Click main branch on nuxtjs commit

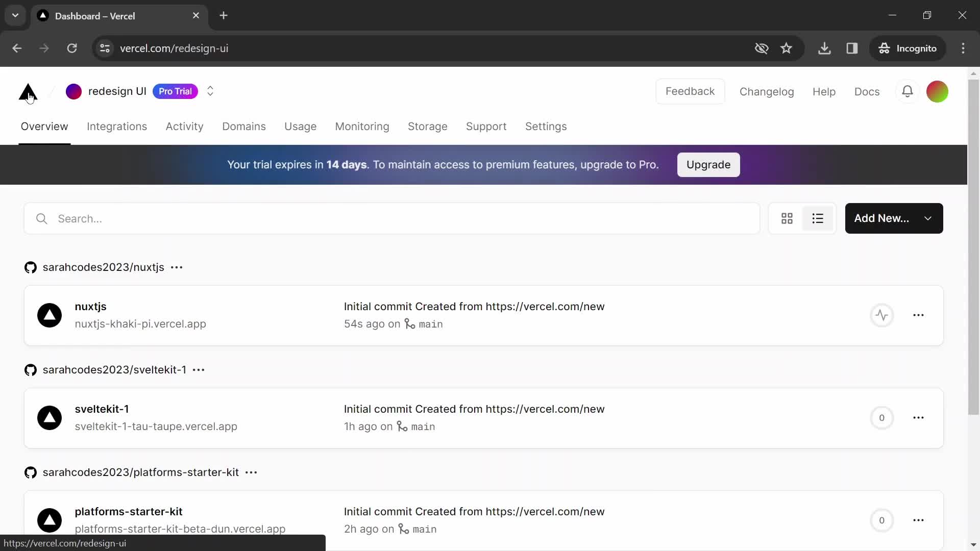[425, 324]
